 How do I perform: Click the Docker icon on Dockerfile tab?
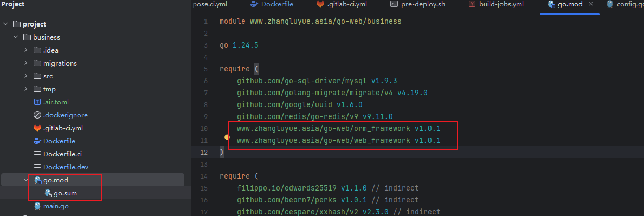coord(255,4)
